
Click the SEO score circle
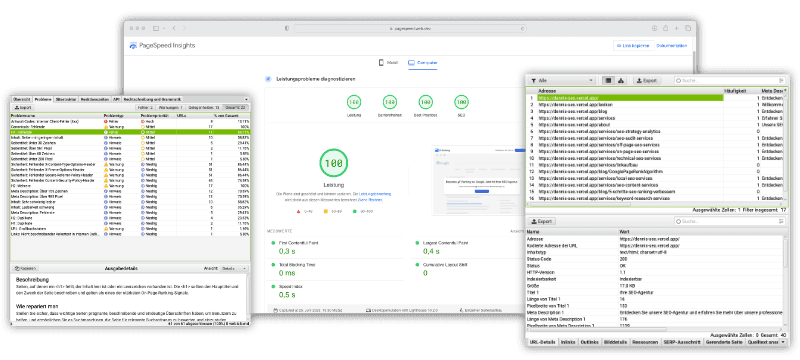point(461,102)
